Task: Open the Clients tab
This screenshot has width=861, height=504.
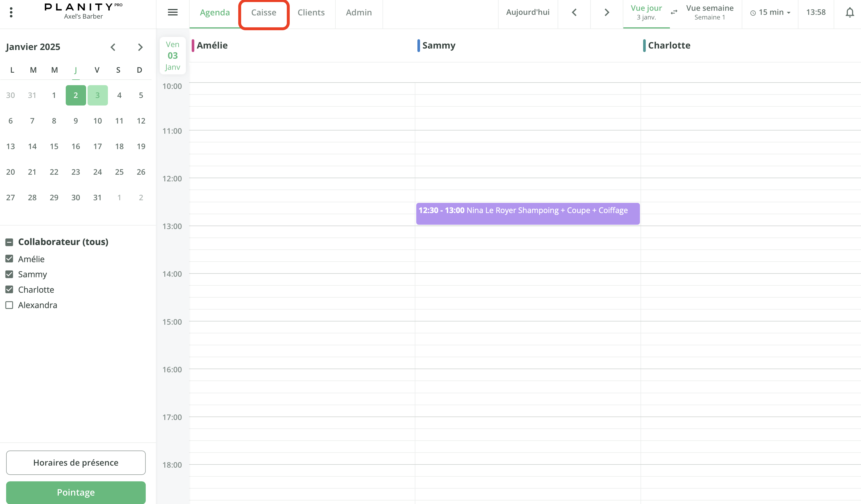Action: pos(311,12)
